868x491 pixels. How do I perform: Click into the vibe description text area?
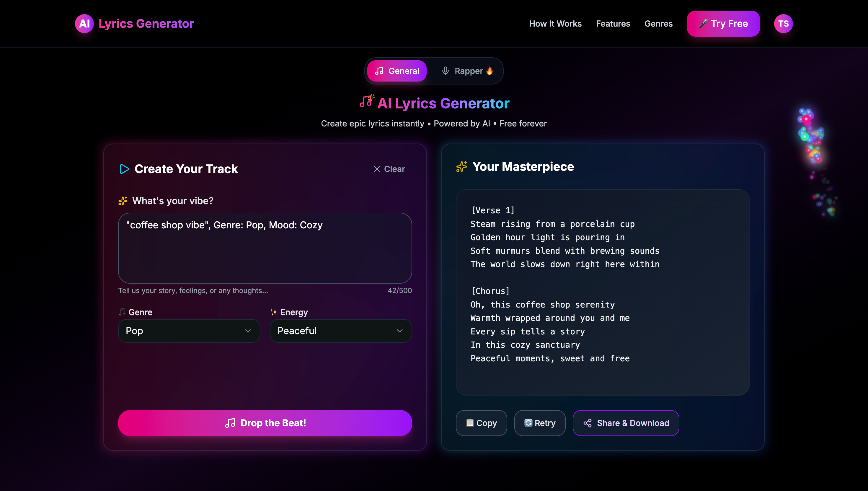point(265,248)
